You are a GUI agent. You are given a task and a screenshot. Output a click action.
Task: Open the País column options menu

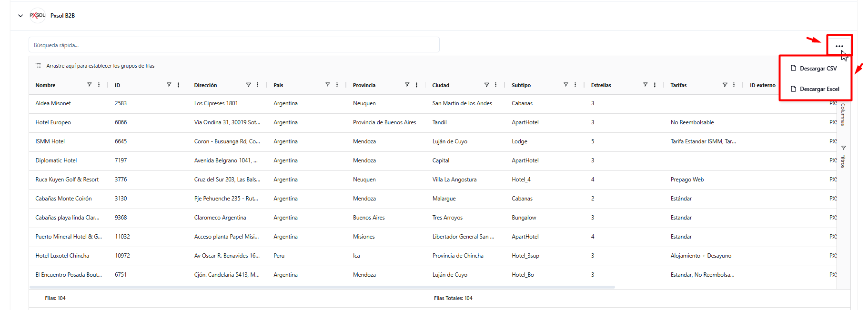pos(337,85)
